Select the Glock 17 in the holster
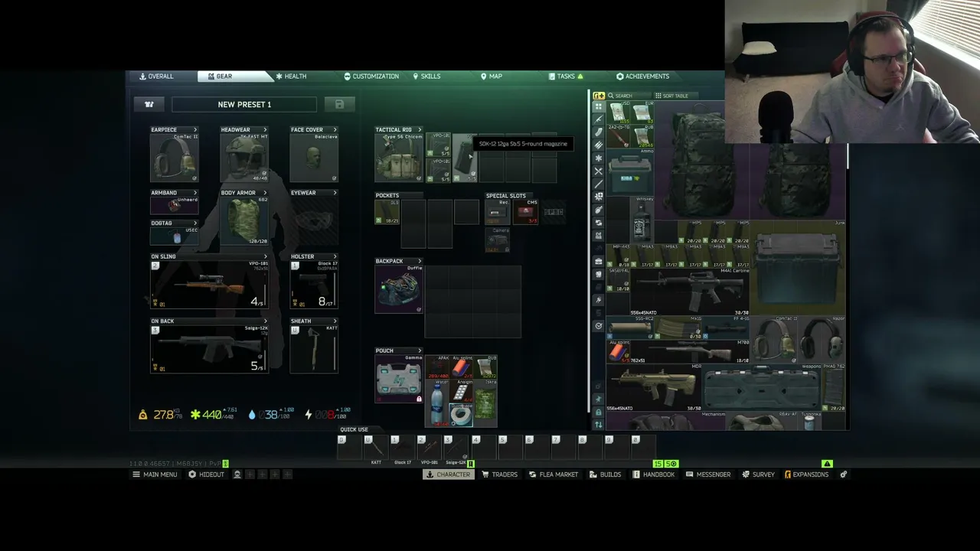This screenshot has width=980, height=551. click(315, 285)
